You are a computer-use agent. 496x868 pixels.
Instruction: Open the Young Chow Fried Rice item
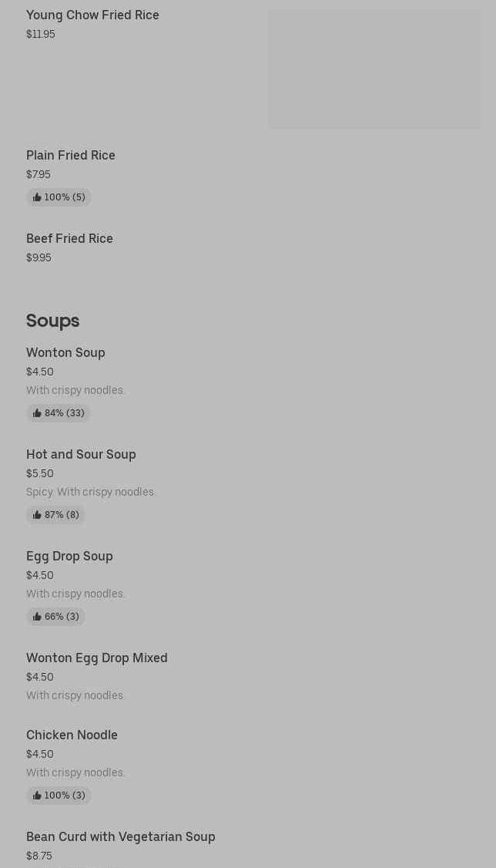tap(92, 15)
